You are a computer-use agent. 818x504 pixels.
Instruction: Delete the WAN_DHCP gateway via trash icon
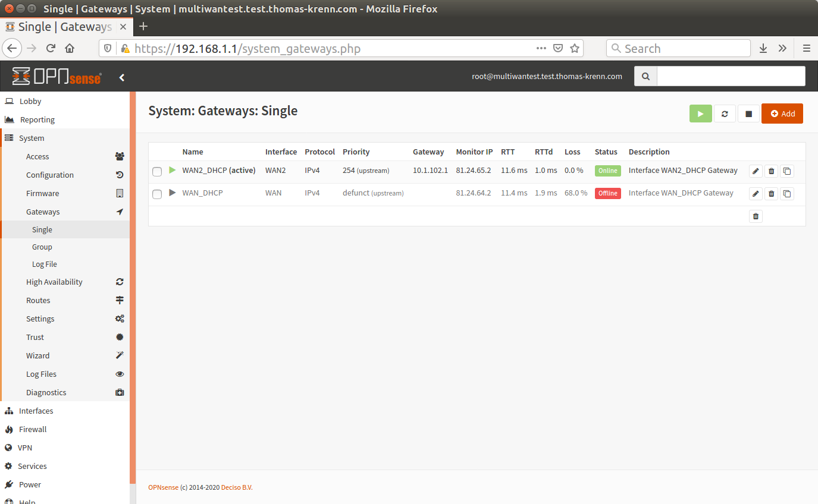tap(771, 193)
